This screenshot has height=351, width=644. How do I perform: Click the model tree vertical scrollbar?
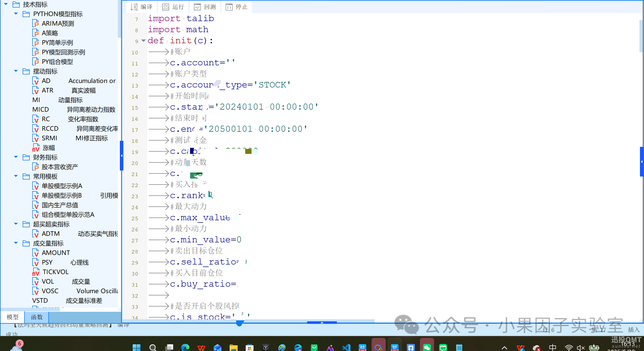[120, 19]
